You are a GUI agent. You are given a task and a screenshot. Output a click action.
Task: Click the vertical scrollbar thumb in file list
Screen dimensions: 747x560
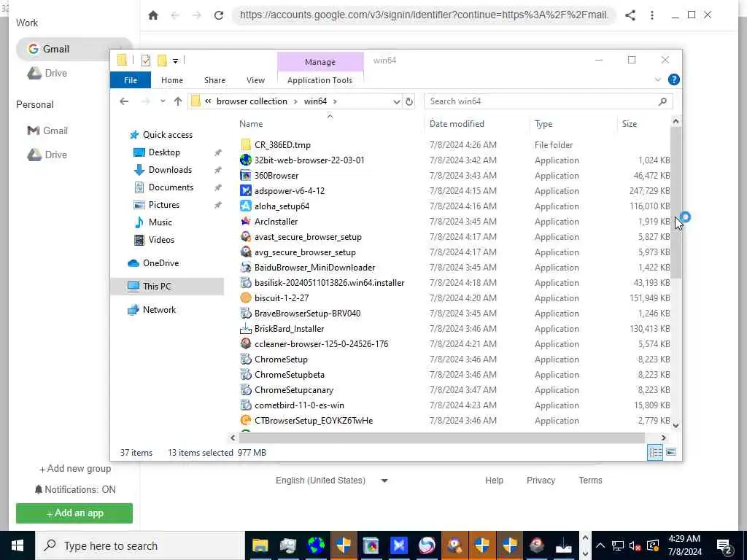tap(676, 203)
